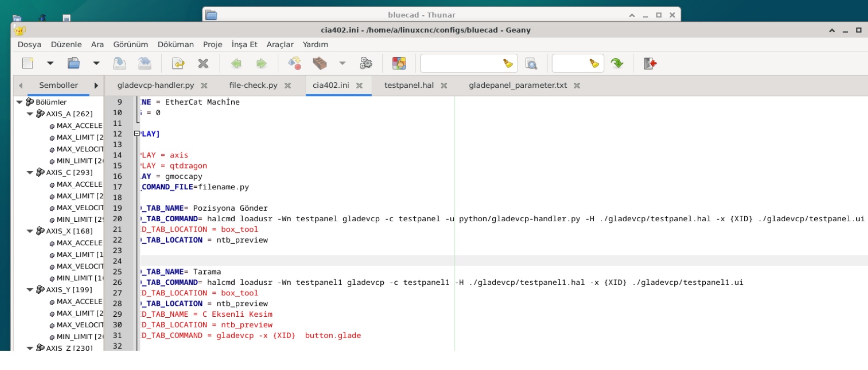
Task: Collapse the Bölümler tree node
Action: pos(19,102)
